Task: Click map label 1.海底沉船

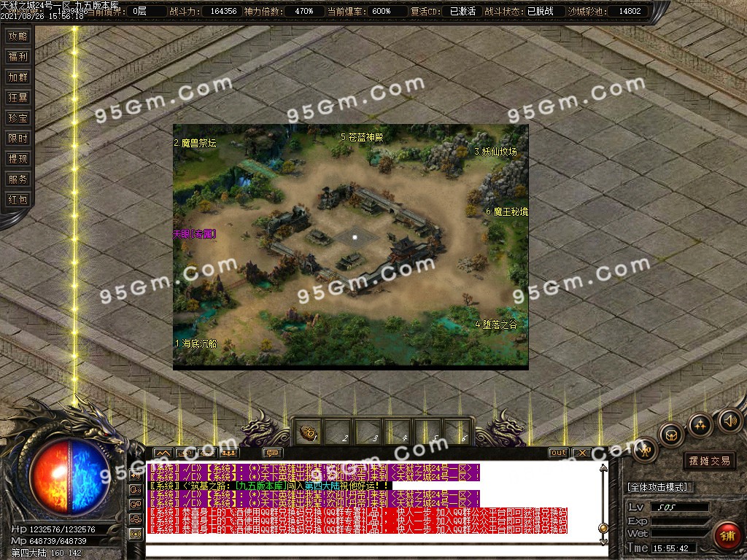Action: [196, 343]
